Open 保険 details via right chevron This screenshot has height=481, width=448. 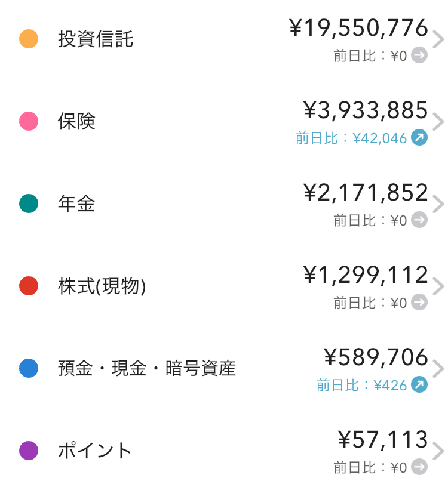(438, 122)
